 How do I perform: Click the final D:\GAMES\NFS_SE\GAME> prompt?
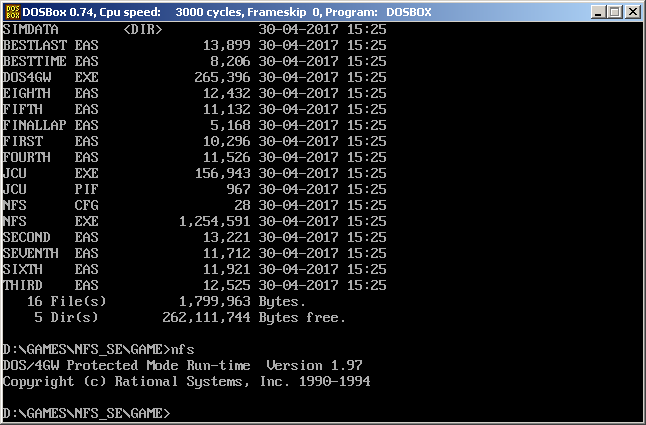click(87, 413)
